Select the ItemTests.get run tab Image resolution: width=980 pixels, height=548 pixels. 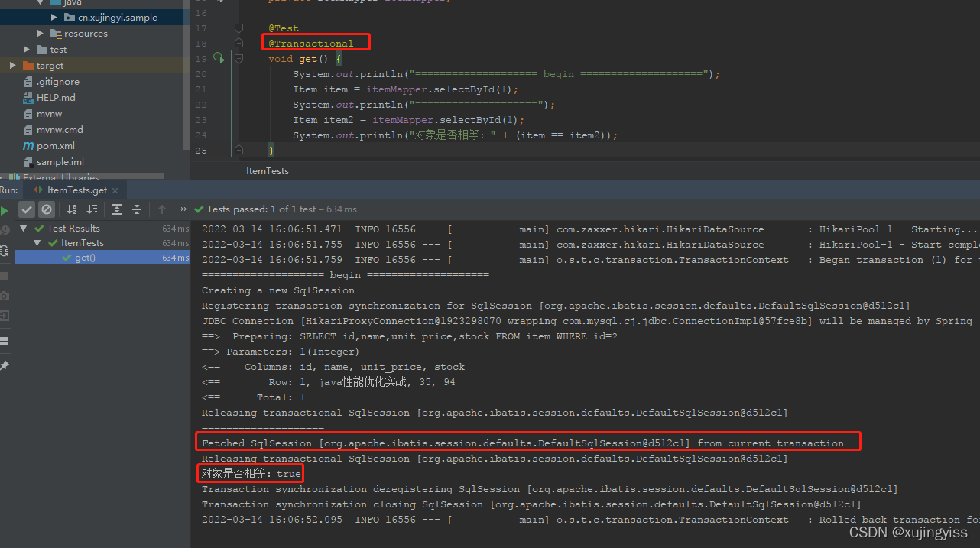[x=75, y=190]
